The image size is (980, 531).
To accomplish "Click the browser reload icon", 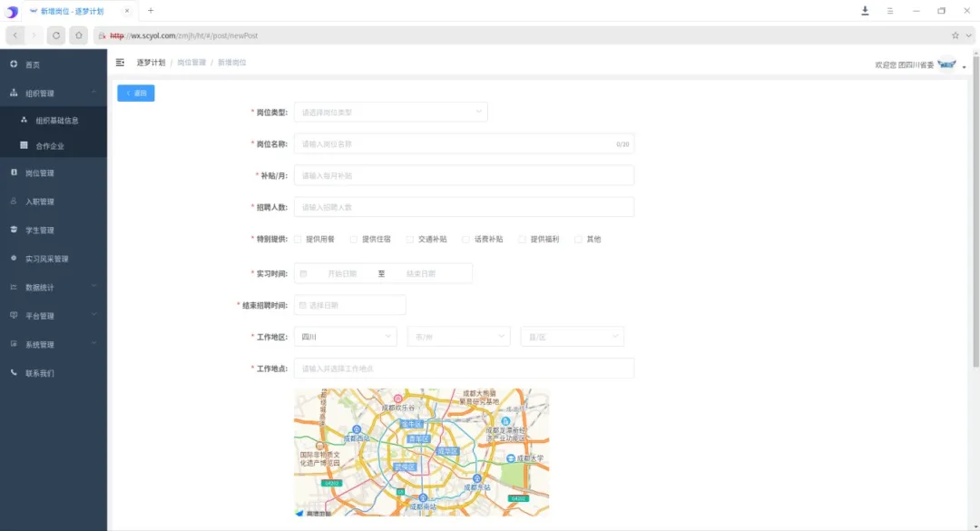I will click(x=56, y=34).
